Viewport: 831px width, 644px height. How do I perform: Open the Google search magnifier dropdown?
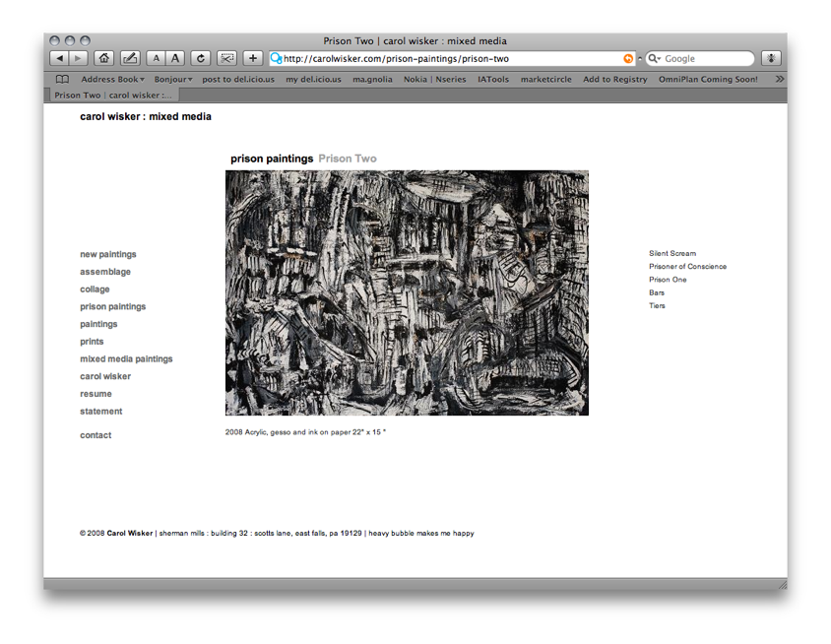[655, 58]
